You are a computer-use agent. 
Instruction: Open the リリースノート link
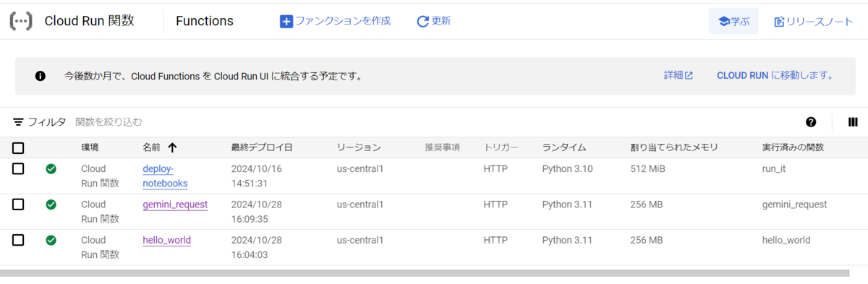pyautogui.click(x=814, y=22)
